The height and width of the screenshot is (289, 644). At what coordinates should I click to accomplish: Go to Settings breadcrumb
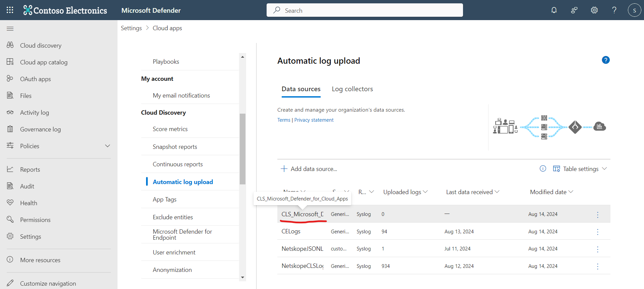coord(131,28)
